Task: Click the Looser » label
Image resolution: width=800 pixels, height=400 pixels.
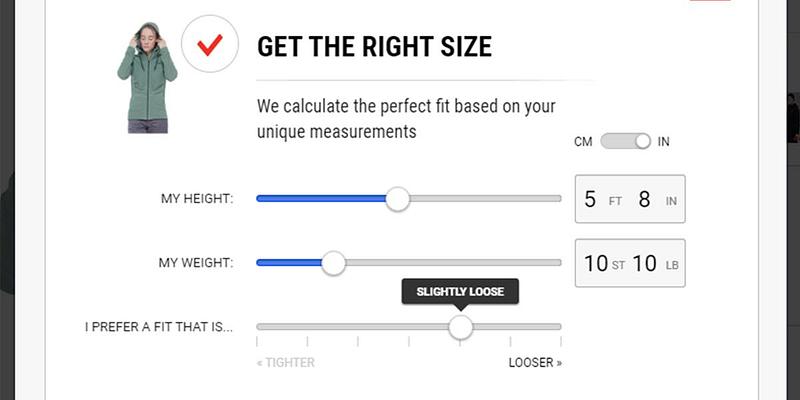Action: 535,363
